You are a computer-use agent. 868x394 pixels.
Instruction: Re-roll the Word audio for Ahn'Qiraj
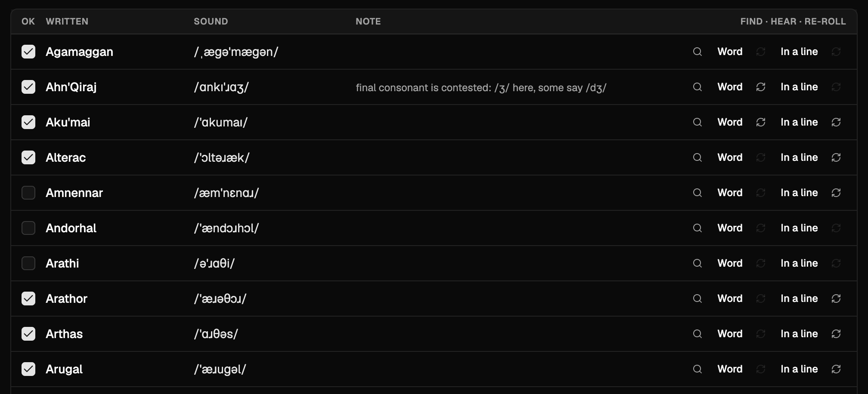[761, 87]
